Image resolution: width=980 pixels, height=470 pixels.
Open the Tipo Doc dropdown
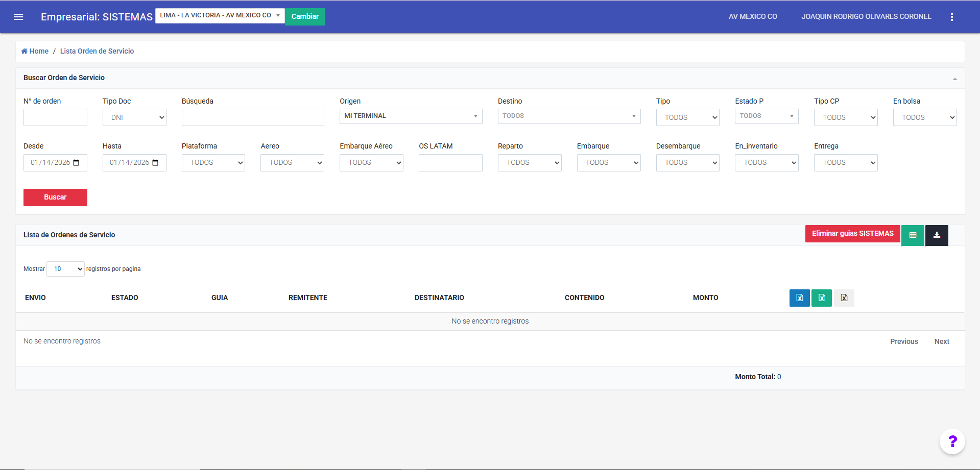tap(134, 117)
